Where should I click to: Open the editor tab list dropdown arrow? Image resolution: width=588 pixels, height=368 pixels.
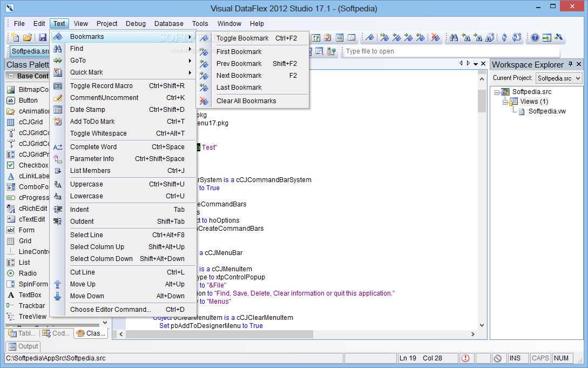[476, 64]
